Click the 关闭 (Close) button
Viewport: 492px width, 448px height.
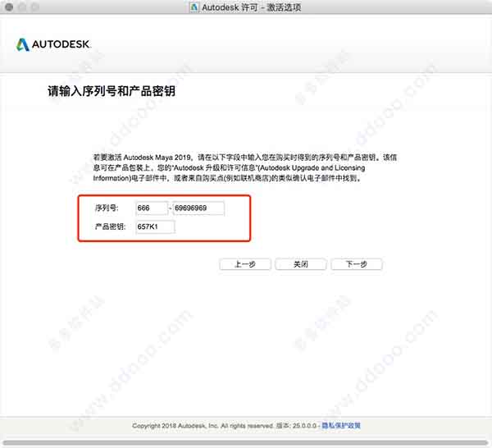(301, 264)
